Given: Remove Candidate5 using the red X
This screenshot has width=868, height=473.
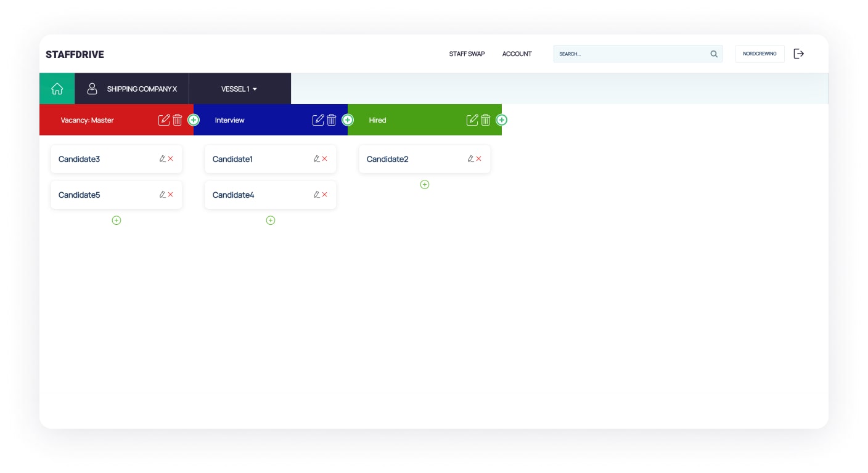Looking at the screenshot, I should [171, 195].
